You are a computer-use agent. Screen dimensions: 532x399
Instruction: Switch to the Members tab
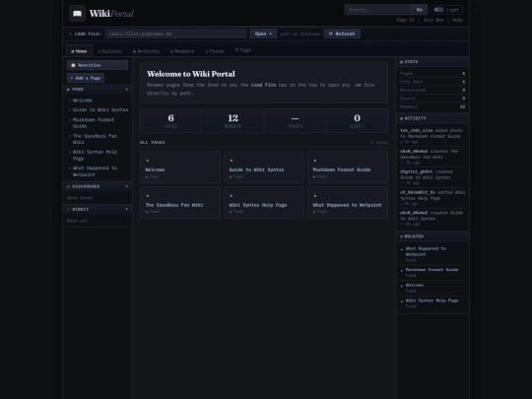(x=182, y=51)
